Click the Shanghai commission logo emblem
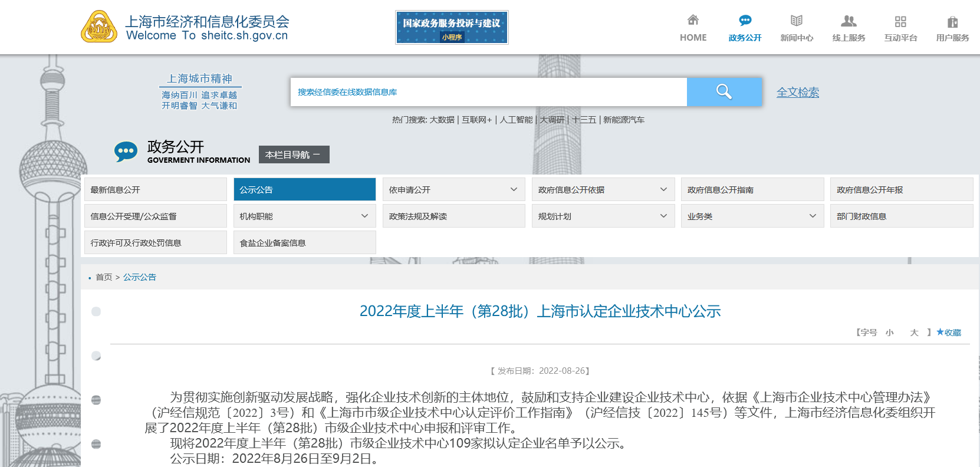 click(99, 27)
